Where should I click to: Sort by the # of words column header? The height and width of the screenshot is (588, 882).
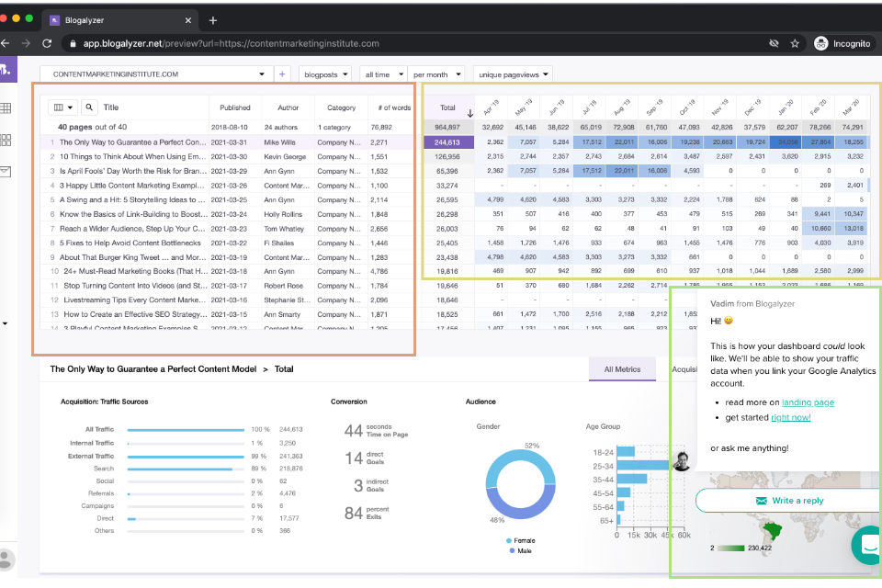pos(394,107)
